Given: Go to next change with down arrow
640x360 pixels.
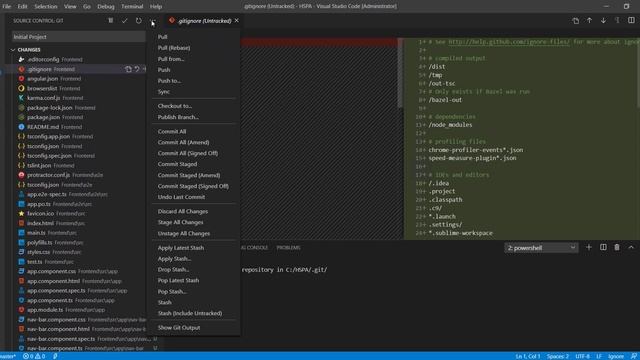Looking at the screenshot, I should click(x=603, y=20).
